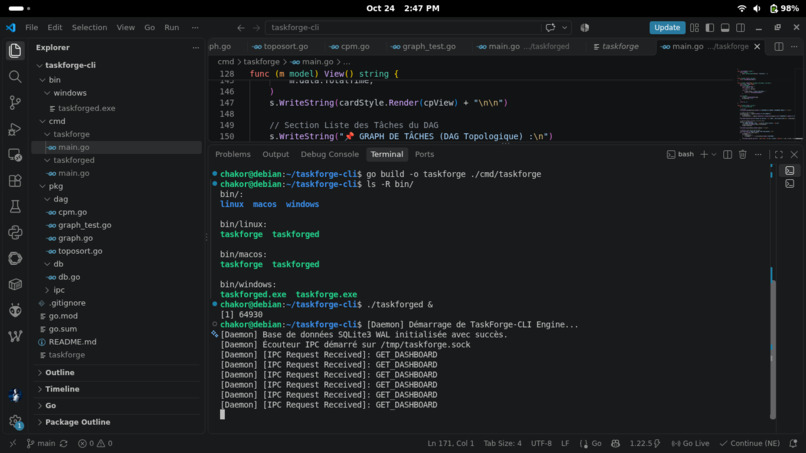Open terminal panel more actions
806x453 pixels.
point(758,154)
